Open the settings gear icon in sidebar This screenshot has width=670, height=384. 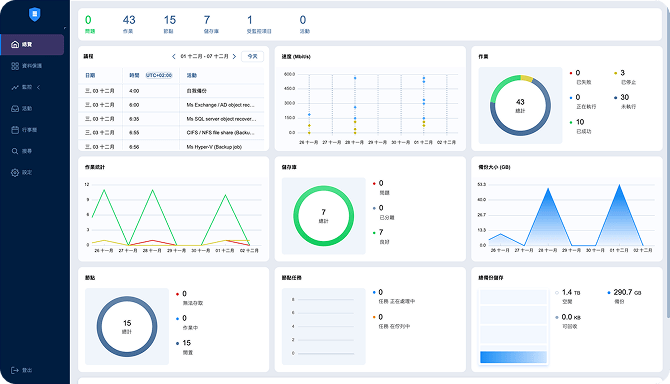(15, 173)
